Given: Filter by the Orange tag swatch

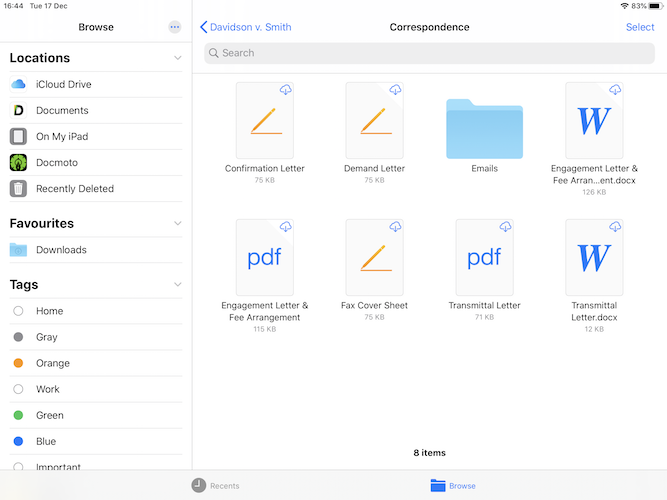Looking at the screenshot, I should (18, 363).
